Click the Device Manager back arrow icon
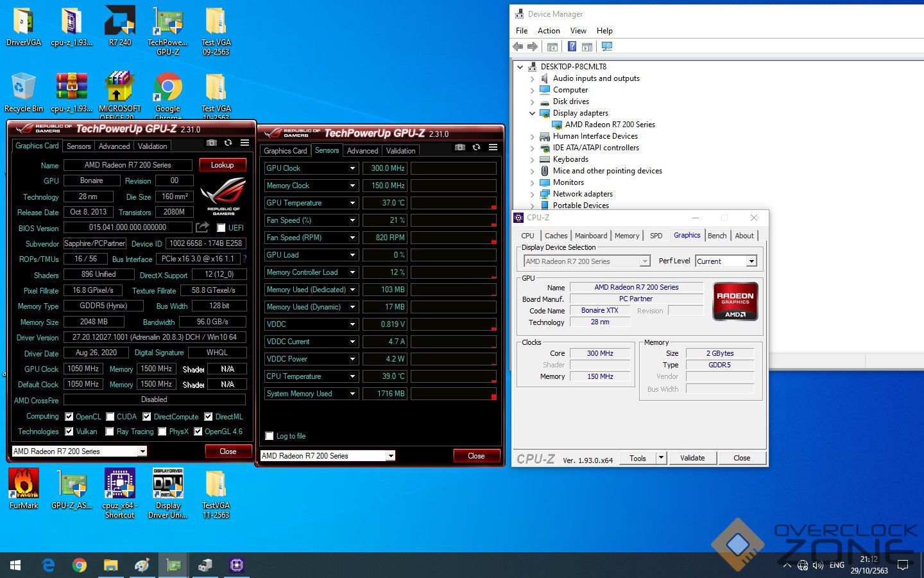Screen dimensions: 924x578 [518, 46]
